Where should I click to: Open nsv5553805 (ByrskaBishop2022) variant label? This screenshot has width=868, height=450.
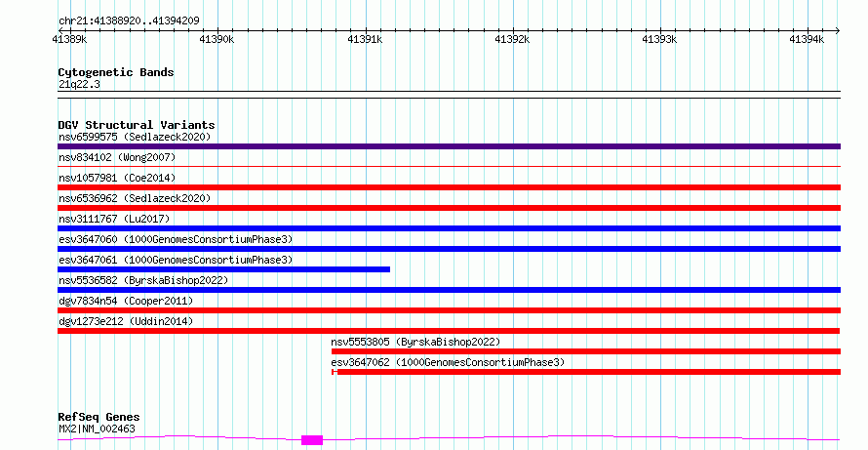pyautogui.click(x=415, y=342)
